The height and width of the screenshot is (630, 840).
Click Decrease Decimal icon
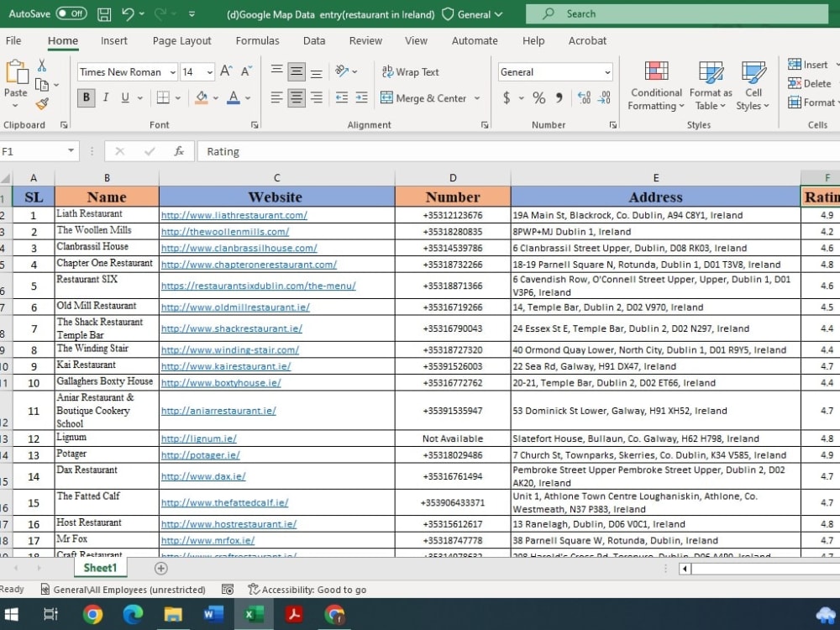604,97
